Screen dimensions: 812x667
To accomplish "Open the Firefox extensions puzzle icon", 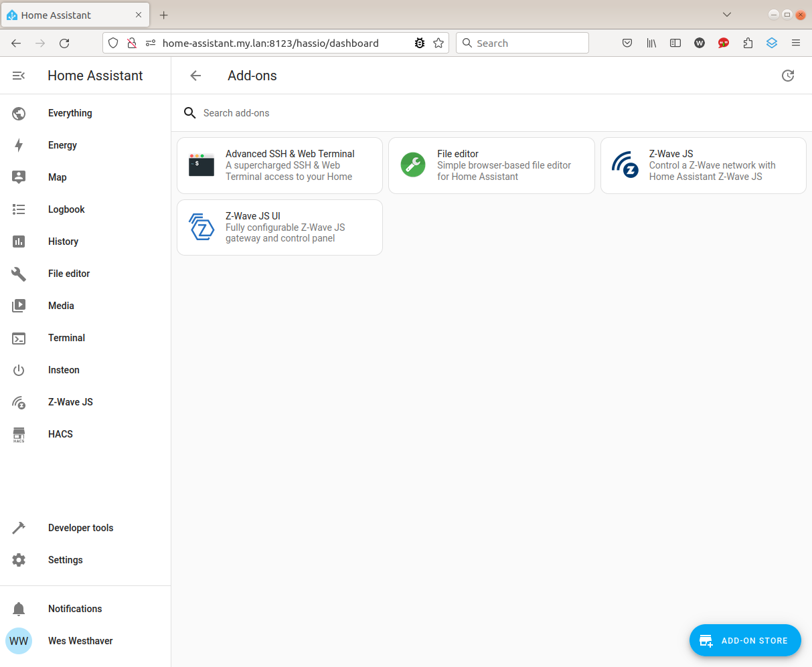I will click(x=748, y=43).
